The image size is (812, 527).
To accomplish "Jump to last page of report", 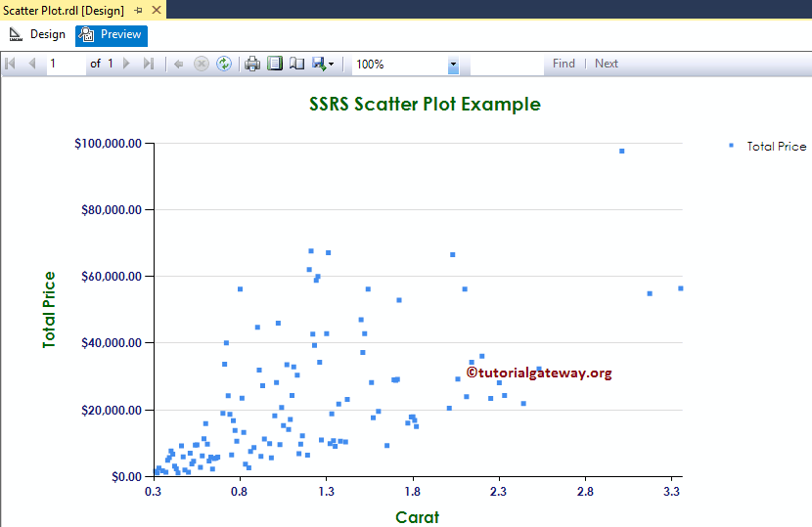I will tap(149, 64).
